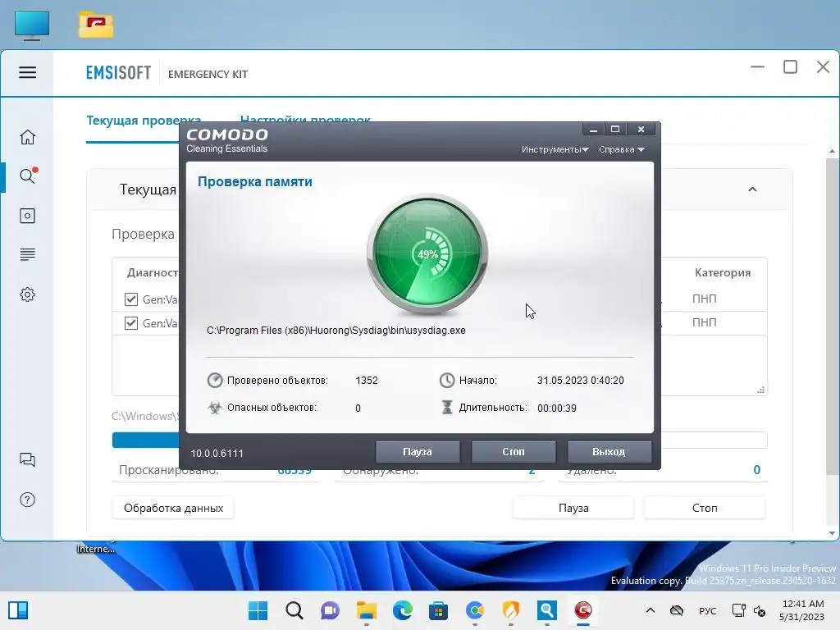The width and height of the screenshot is (840, 630).
Task: Switch to Настройки проверок tab
Action: pyautogui.click(x=305, y=119)
